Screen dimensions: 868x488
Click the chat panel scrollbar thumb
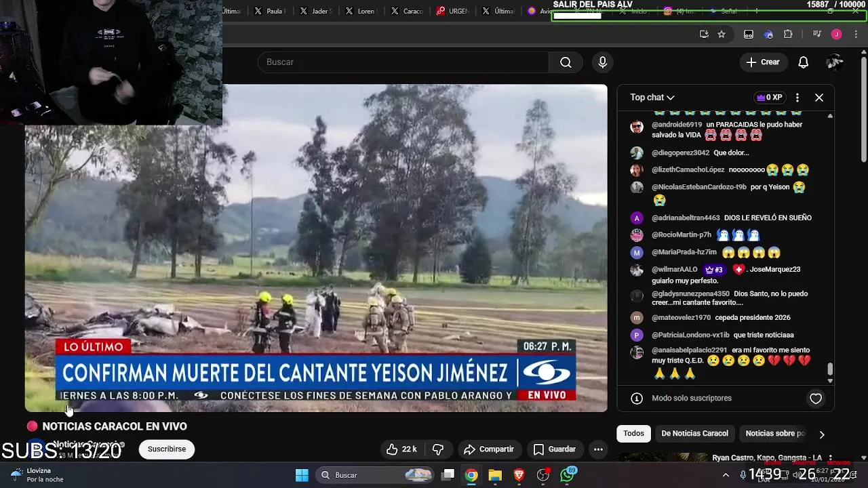[x=830, y=369]
